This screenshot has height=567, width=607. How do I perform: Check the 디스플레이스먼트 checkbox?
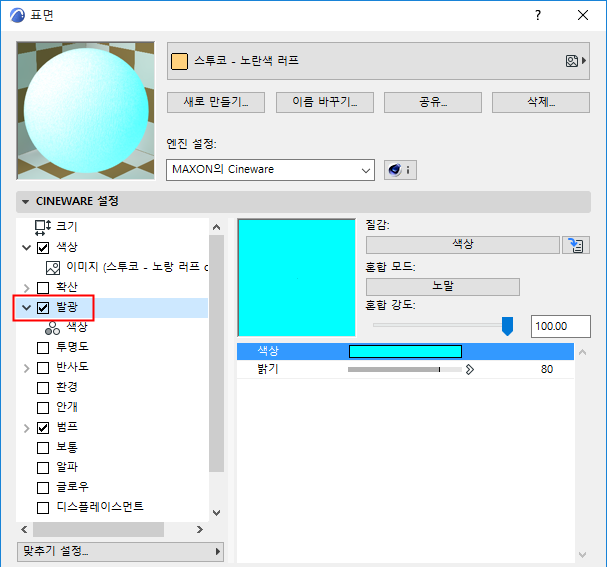point(43,508)
